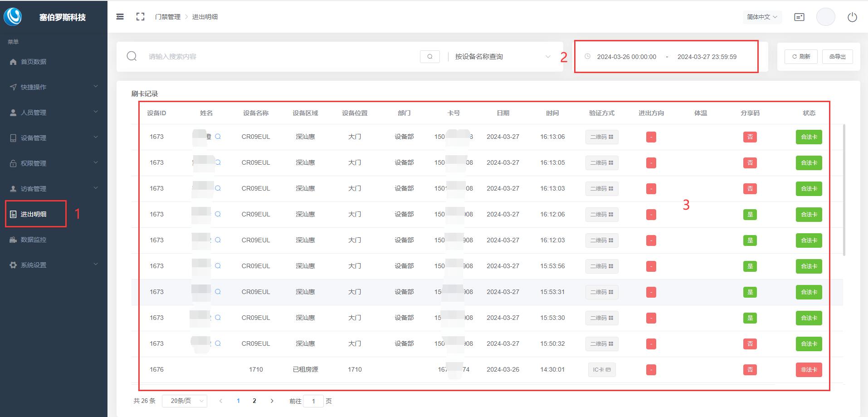Screen dimensions: 868x417
Task: Click the table's vertical scrollbar
Action: point(844,191)
